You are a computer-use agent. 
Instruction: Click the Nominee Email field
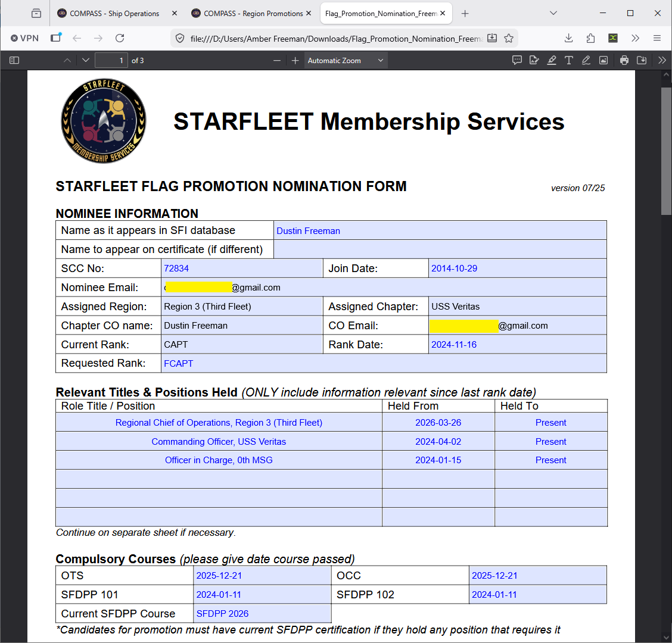coord(384,288)
